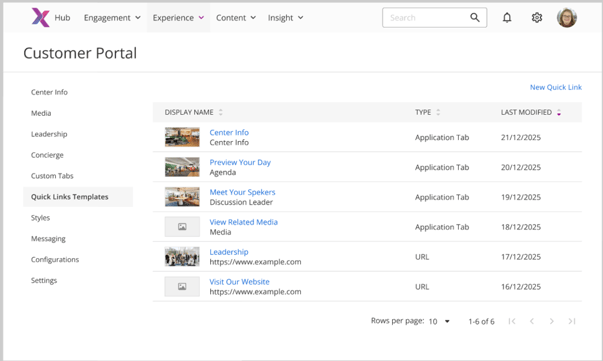This screenshot has height=361, width=603.
Task: Open Visit Our Website quick link
Action: pos(239,282)
